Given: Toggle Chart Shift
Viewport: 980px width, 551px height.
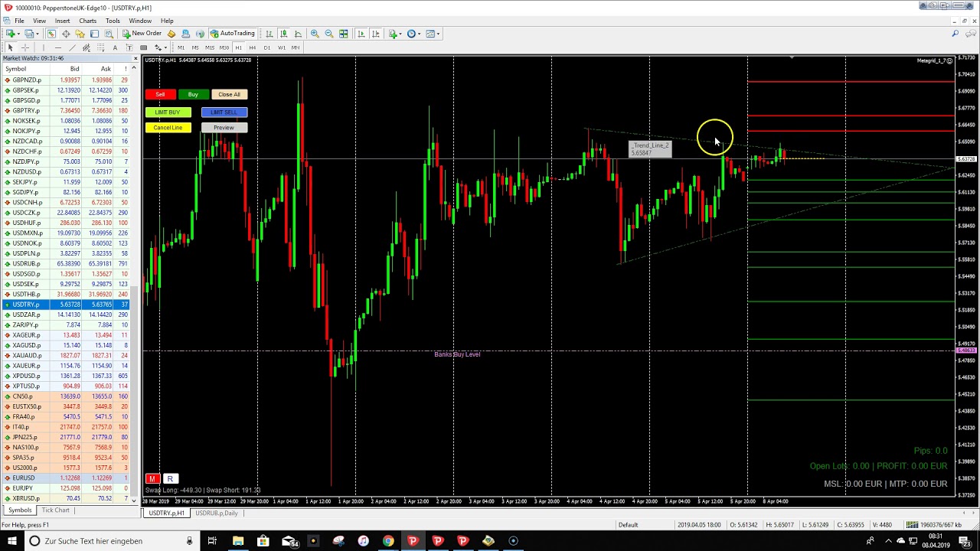Looking at the screenshot, I should (376, 34).
